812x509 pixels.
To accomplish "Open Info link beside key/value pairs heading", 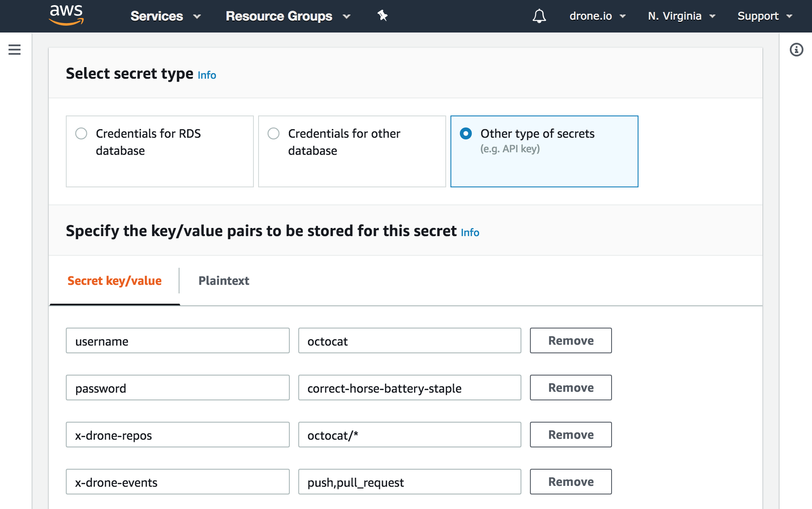I will pyautogui.click(x=470, y=233).
